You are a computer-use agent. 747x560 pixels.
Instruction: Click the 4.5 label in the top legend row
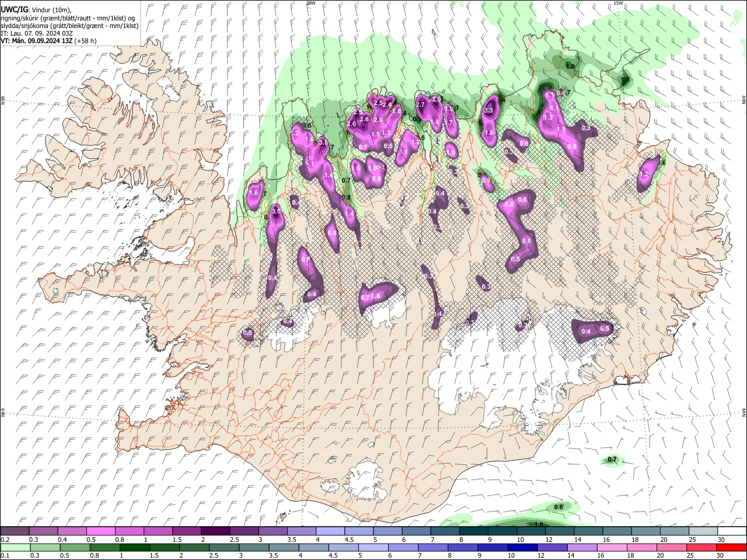[349, 540]
